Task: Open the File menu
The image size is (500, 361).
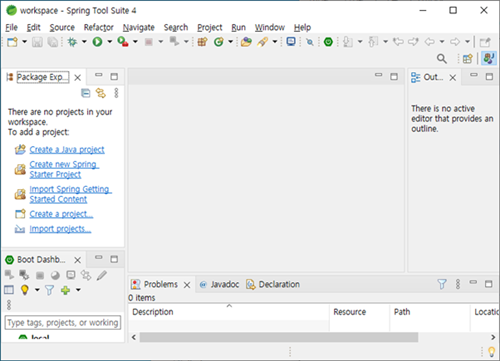Action: pyautogui.click(x=11, y=27)
